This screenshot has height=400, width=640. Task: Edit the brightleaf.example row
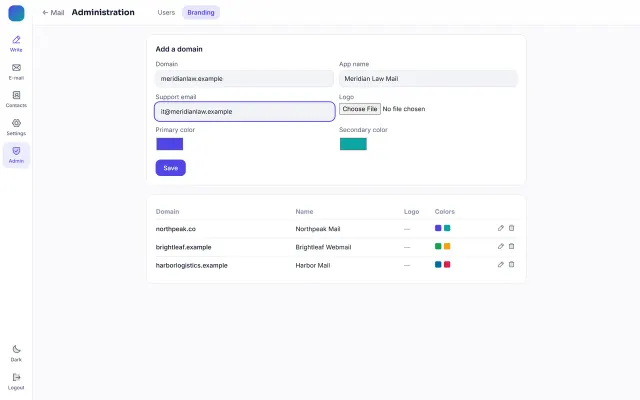point(501,246)
